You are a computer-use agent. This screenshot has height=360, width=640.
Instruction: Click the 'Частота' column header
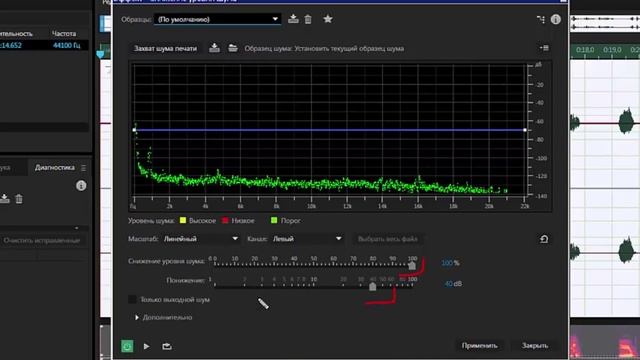coord(64,33)
